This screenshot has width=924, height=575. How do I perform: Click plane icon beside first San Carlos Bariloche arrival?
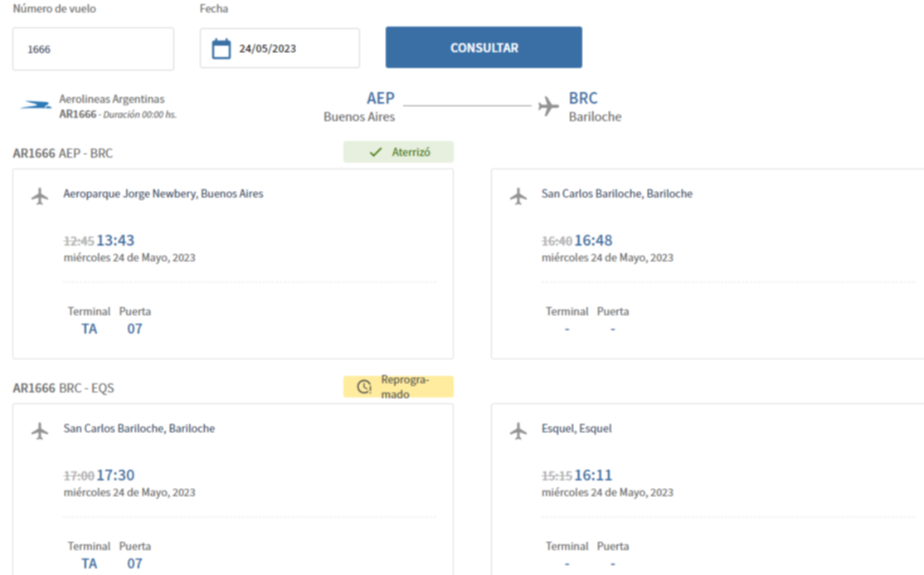[518, 196]
